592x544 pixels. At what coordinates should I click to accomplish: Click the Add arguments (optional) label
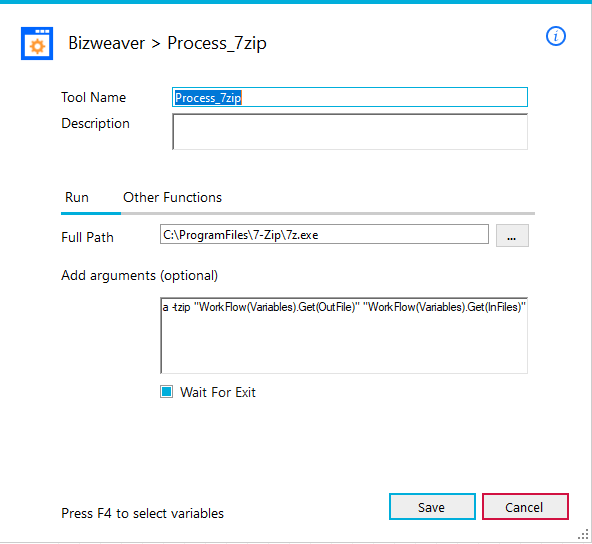pos(140,276)
